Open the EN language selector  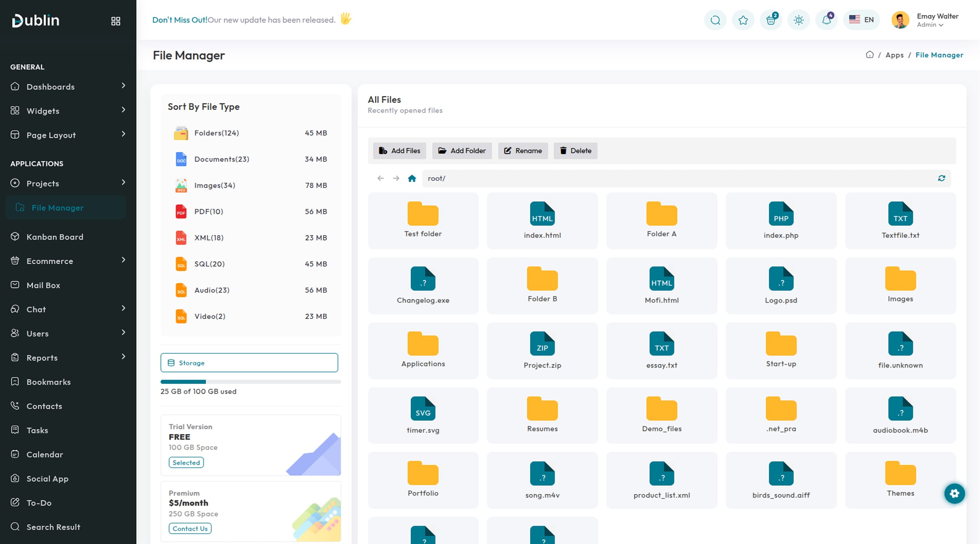pyautogui.click(x=861, y=20)
